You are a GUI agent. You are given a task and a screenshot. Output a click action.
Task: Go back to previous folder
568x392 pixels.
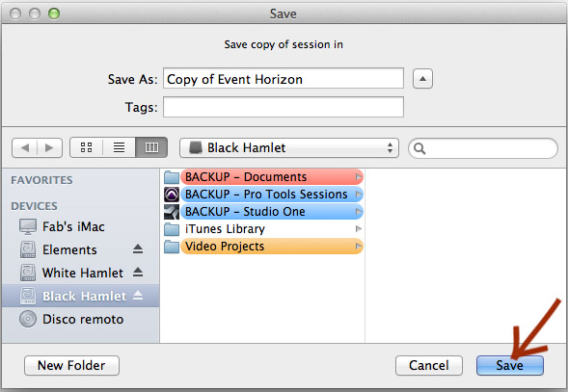pos(25,147)
